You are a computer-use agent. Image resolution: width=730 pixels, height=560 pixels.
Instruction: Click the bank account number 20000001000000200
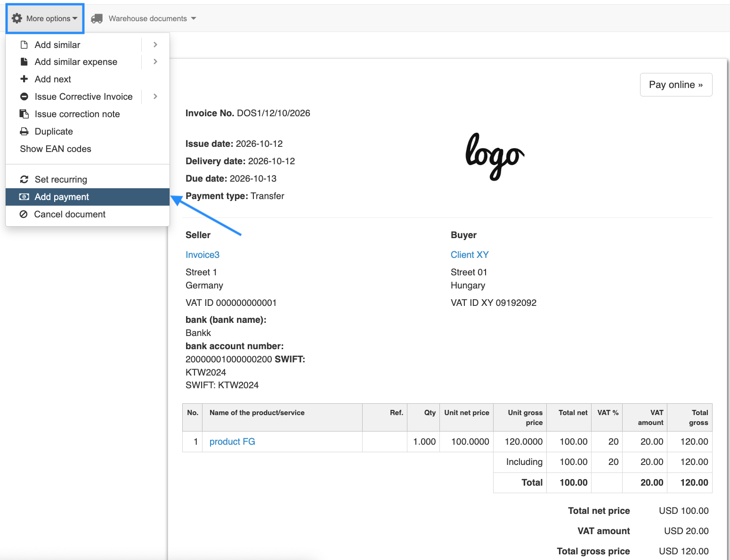(x=229, y=359)
